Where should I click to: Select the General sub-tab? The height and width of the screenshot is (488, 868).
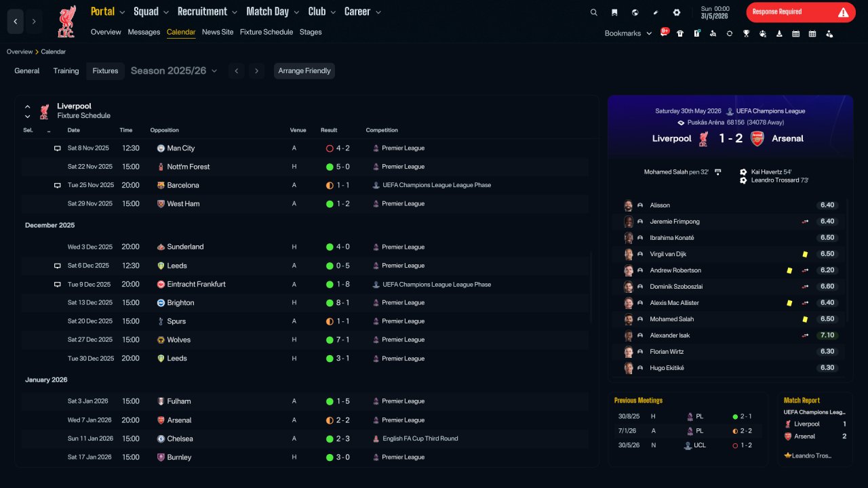tap(27, 70)
